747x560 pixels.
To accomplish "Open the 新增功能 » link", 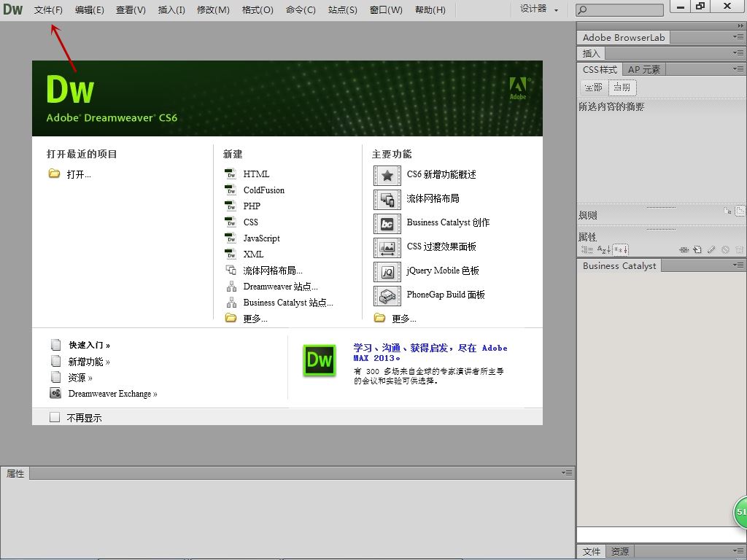I will tap(88, 362).
